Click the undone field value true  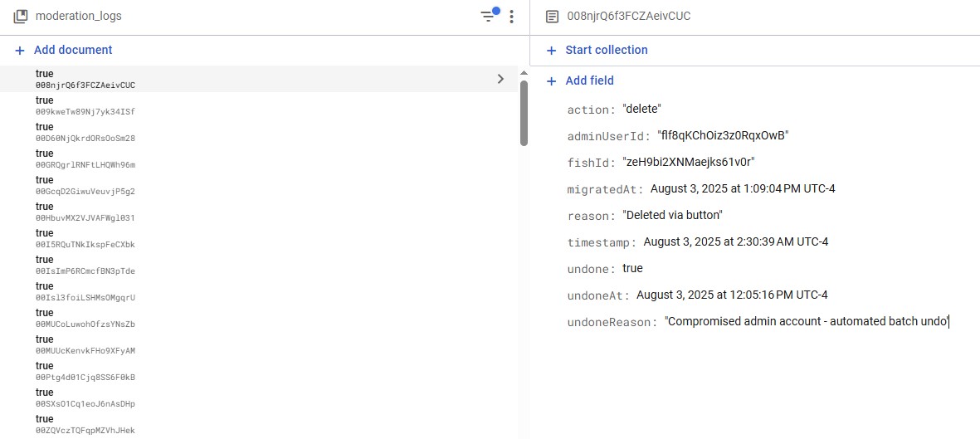point(632,269)
